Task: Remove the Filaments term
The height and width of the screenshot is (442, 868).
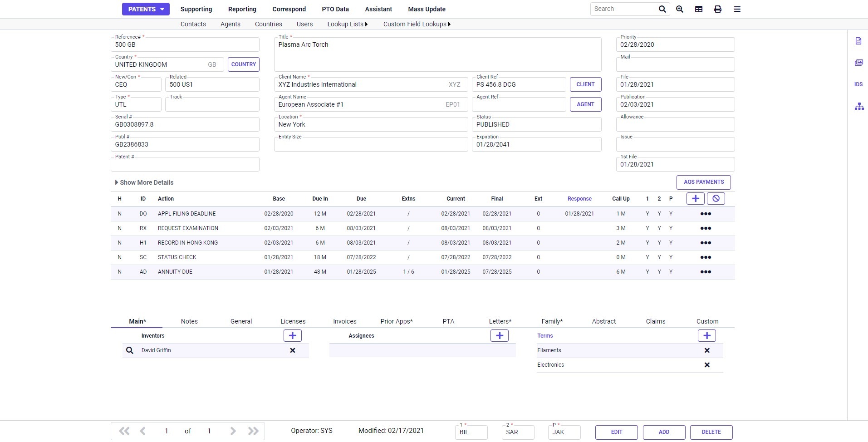Action: pyautogui.click(x=707, y=350)
